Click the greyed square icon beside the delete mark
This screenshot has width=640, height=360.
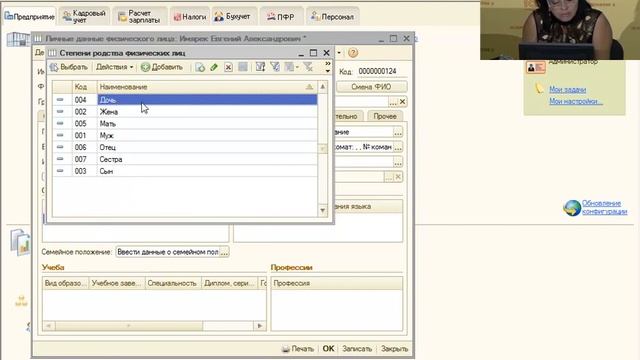(x=243, y=67)
